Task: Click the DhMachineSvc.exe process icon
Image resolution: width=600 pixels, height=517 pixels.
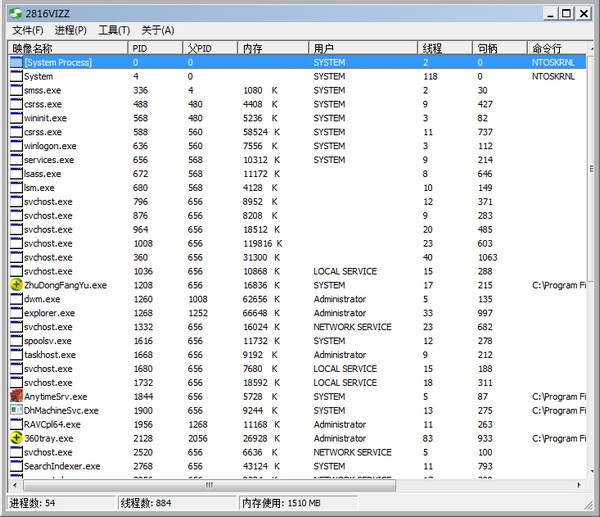Action: (16, 411)
